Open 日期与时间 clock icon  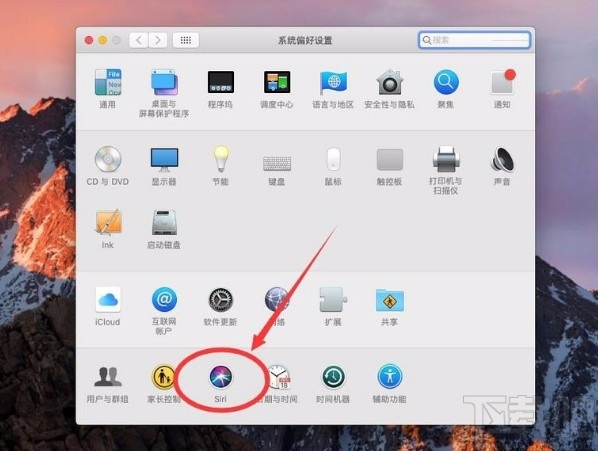[x=278, y=377]
